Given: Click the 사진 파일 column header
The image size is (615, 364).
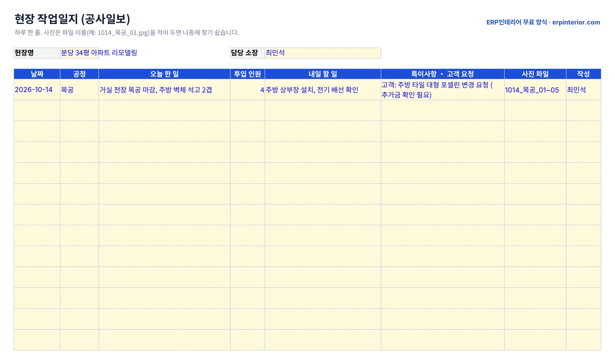Looking at the screenshot, I should click(x=535, y=74).
